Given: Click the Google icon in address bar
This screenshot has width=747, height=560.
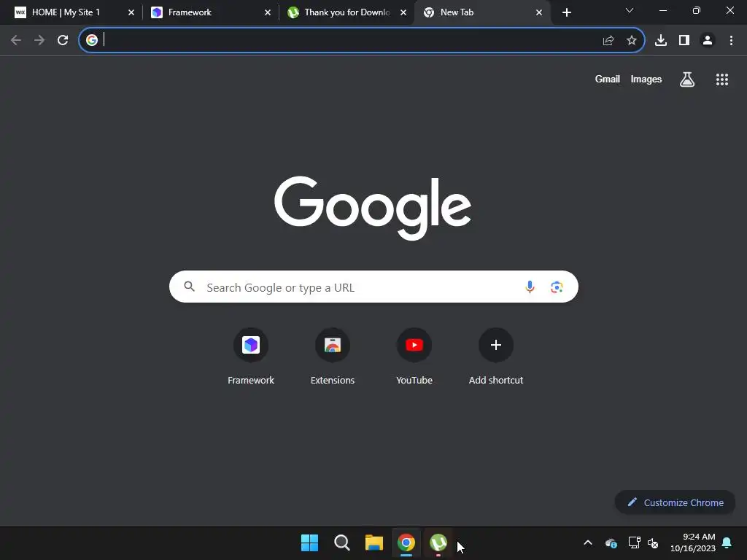Looking at the screenshot, I should (x=92, y=41).
